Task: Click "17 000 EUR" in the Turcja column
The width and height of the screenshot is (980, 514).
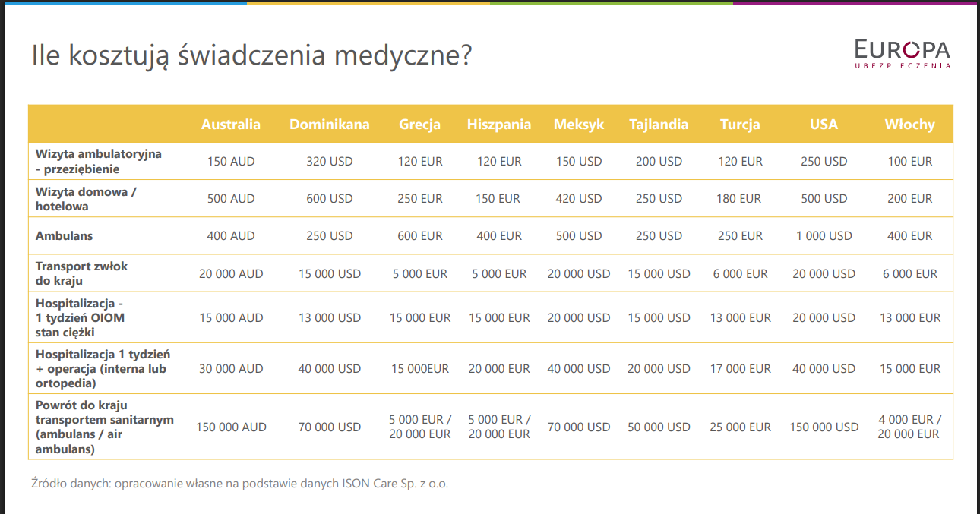Action: pos(740,368)
